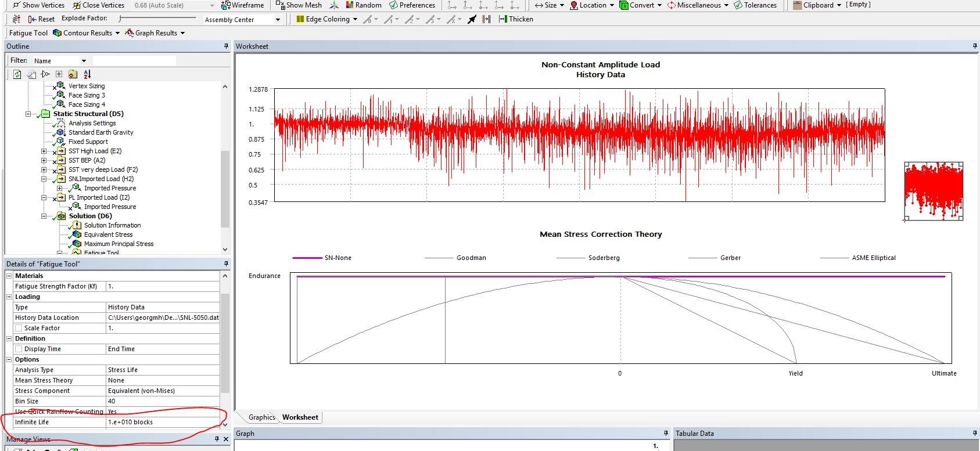Expand the SST BEP (A2) node
The image size is (980, 451).
pos(44,160)
